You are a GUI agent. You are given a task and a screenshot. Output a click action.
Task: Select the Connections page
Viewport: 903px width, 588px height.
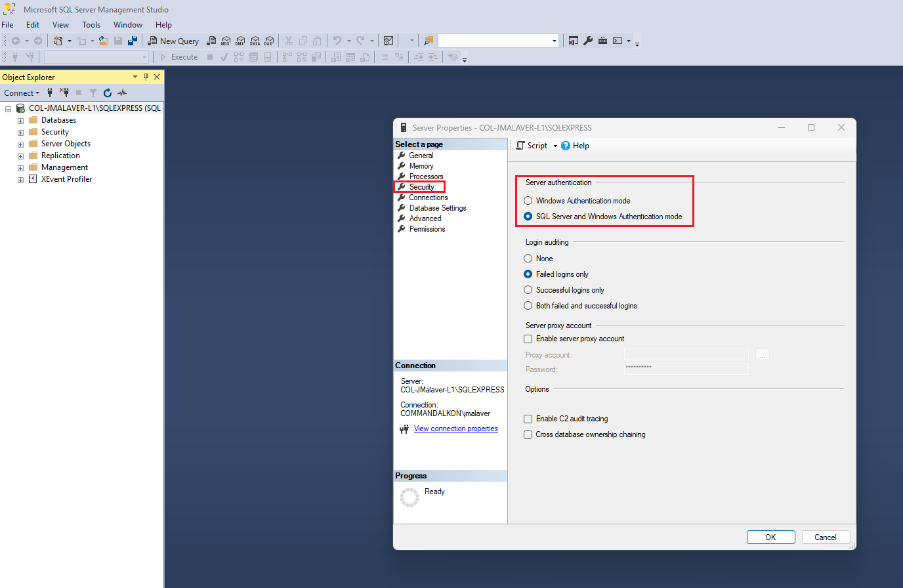(428, 198)
